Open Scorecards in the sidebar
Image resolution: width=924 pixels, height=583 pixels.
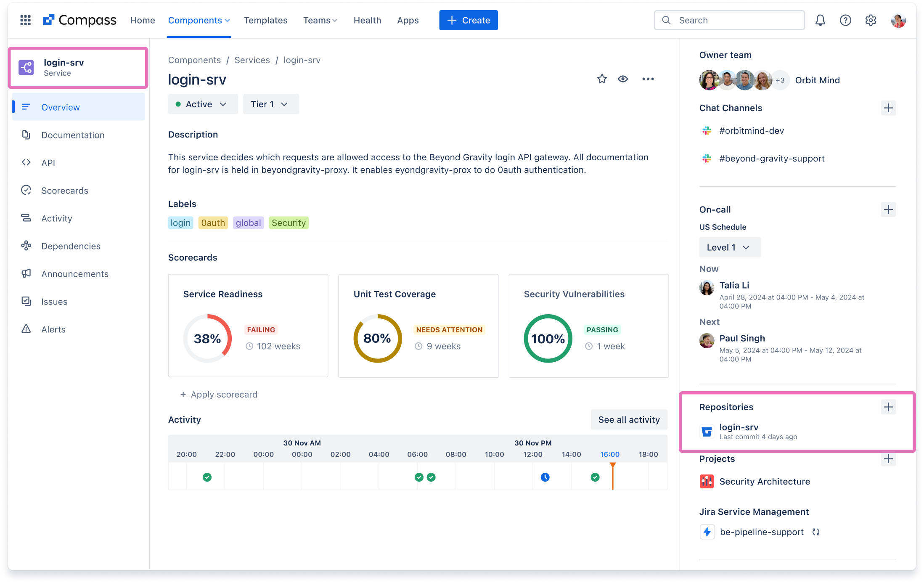tap(78, 191)
